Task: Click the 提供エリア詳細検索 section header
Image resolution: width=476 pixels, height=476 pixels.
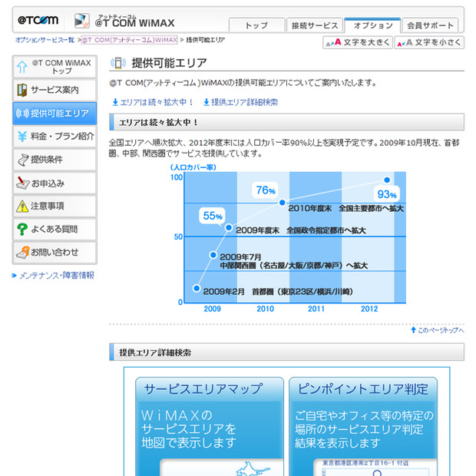Action: tap(286, 352)
